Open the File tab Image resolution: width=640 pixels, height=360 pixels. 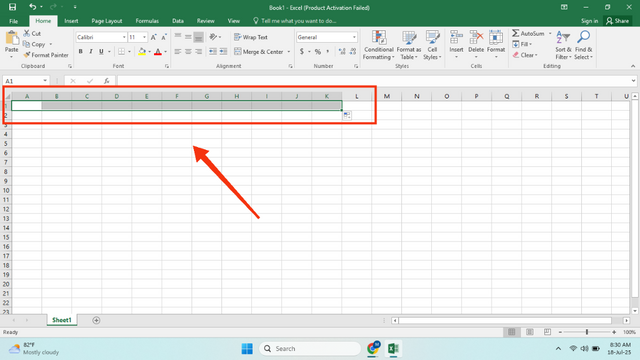13,21
